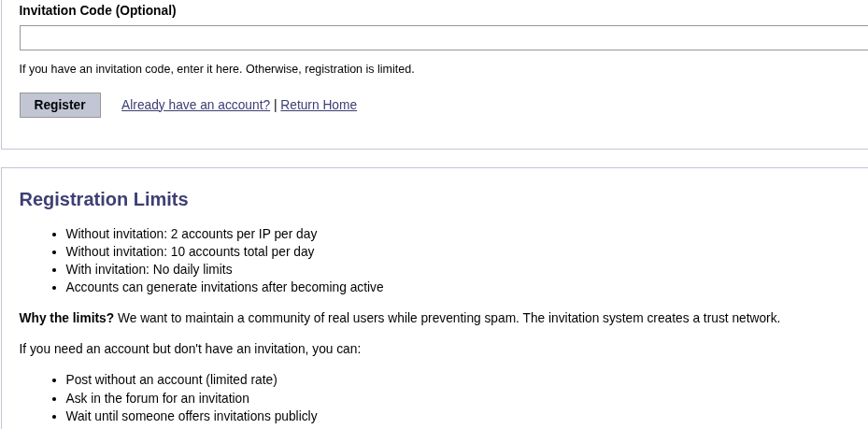Click "Wait until someone offers invitations publicly"

(191, 416)
